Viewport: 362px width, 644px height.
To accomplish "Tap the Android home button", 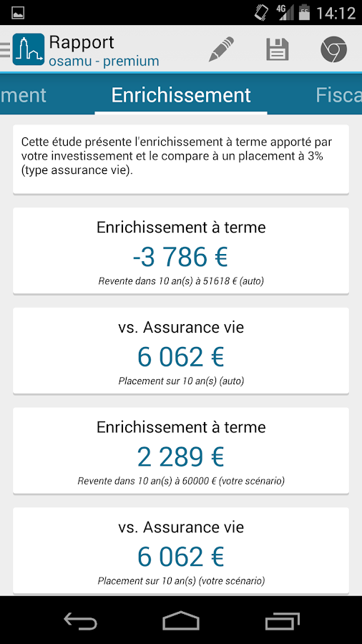I will [181, 620].
